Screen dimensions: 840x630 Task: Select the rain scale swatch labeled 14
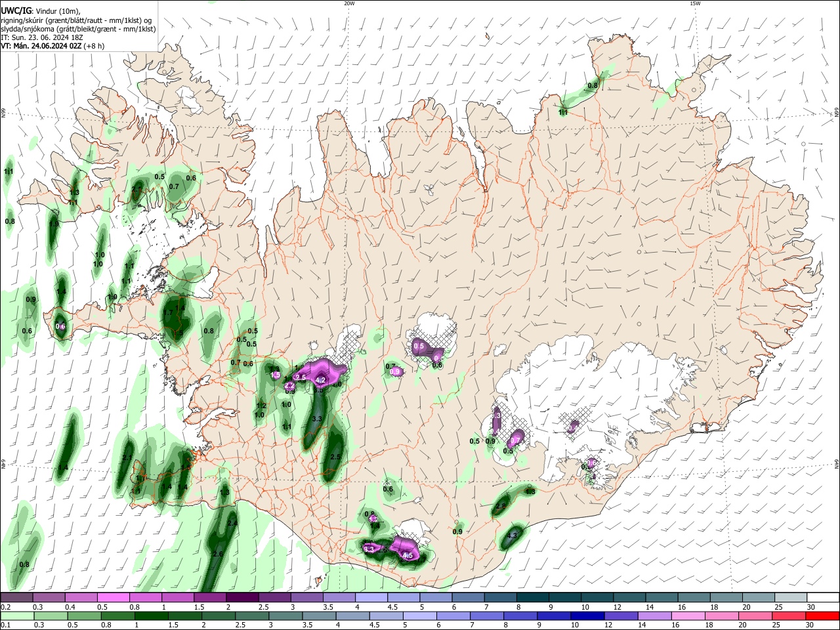point(654,616)
